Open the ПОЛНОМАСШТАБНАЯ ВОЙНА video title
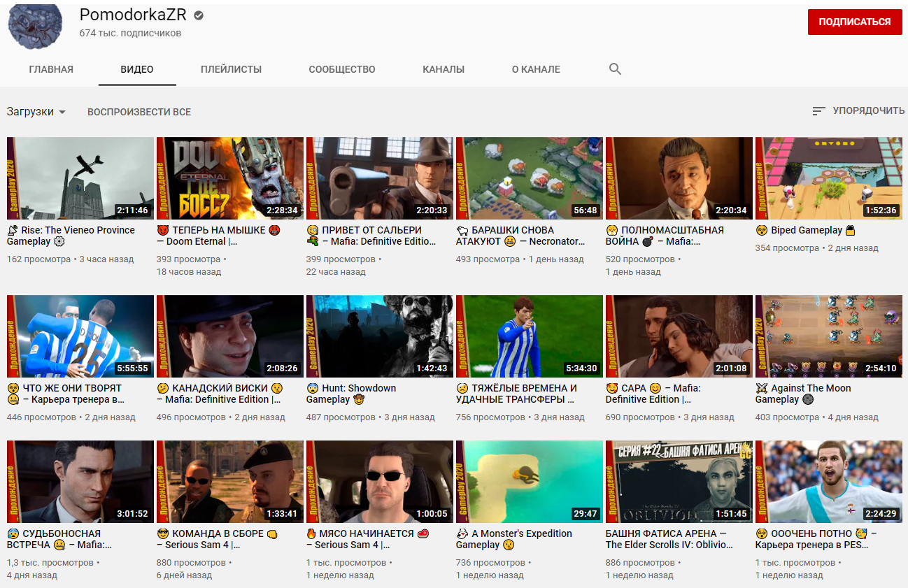Screen dimensions: 908x588 [665, 236]
